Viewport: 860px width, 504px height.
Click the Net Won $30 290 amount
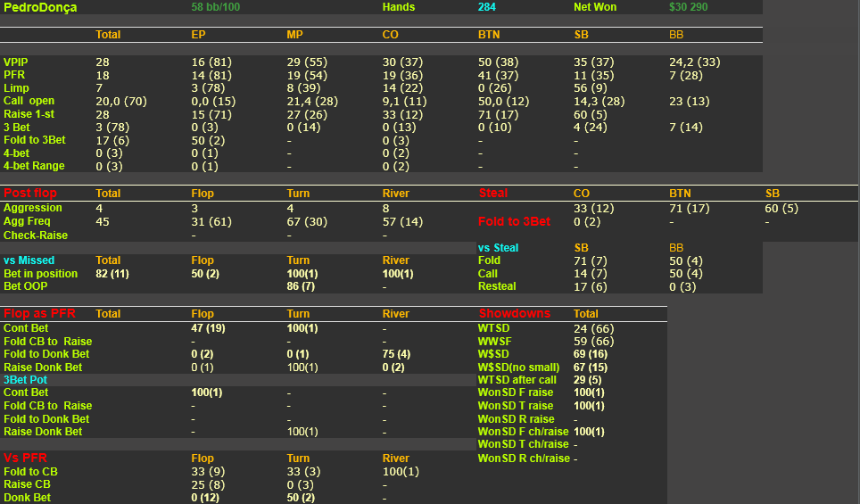[x=689, y=7]
